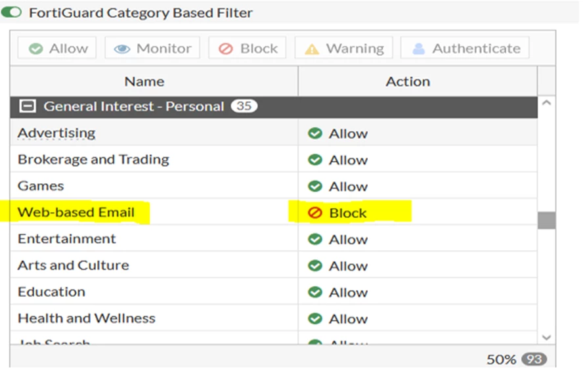Image resolution: width=583 pixels, height=392 pixels.
Task: Click the 93 count badge
Action: coord(534,359)
